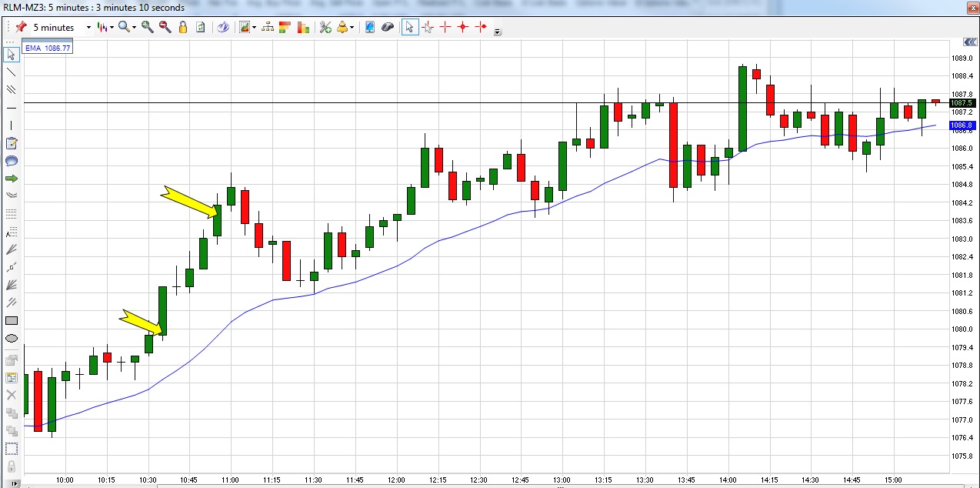980x488 pixels.
Task: Click the magnifier zoom tool icon
Action: coord(123,27)
